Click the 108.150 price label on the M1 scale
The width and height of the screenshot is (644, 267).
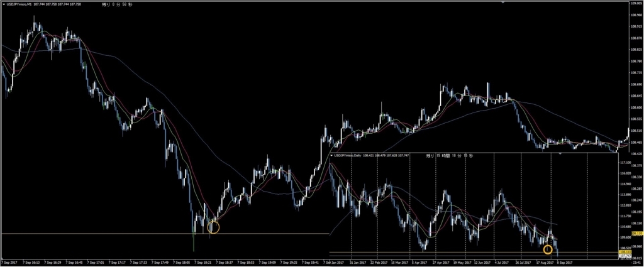click(x=636, y=224)
